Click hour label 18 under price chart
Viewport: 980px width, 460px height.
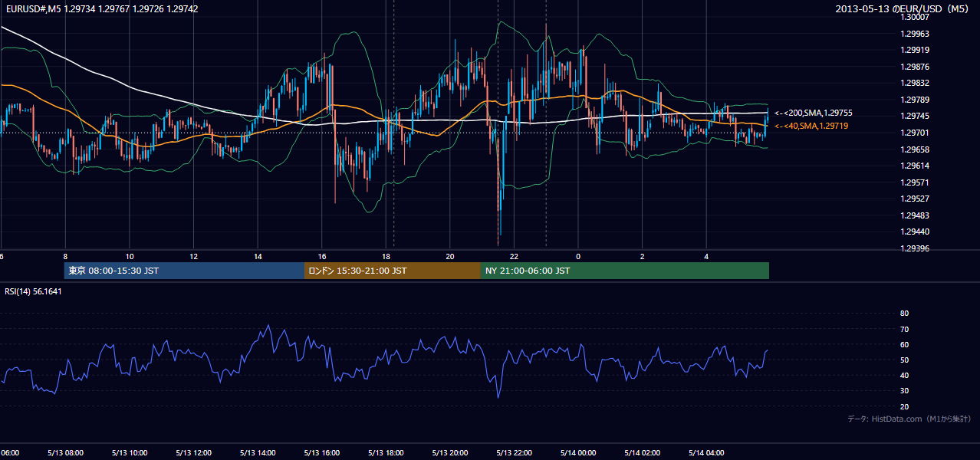click(386, 256)
